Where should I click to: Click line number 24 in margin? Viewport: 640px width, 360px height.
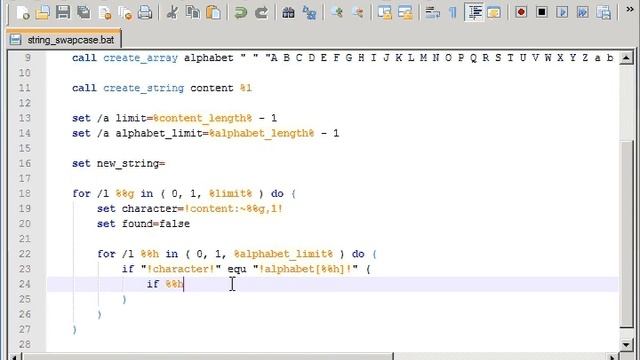[24, 284]
